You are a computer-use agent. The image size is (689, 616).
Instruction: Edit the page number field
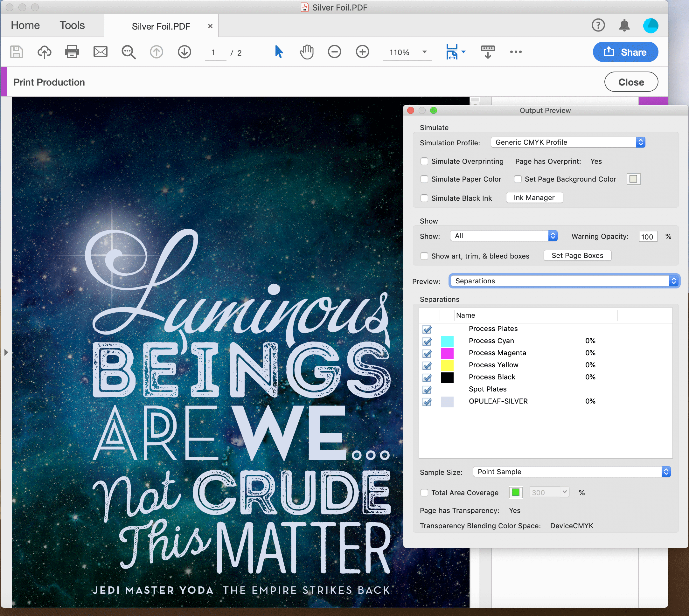(215, 52)
